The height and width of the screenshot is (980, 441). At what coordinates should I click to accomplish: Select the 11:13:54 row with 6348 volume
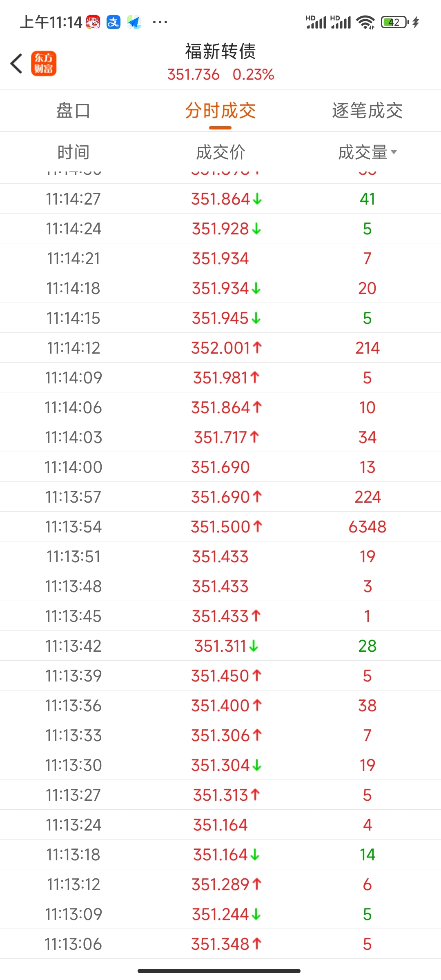point(220,527)
